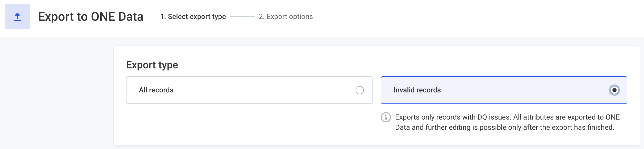
Task: Click the 'Invalid records' label text
Action: coord(417,90)
